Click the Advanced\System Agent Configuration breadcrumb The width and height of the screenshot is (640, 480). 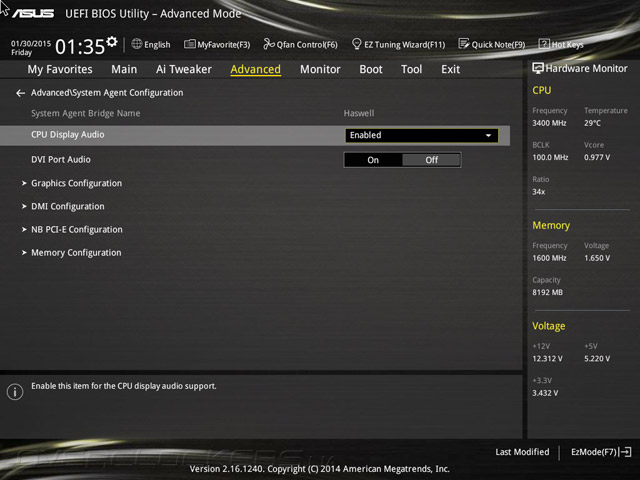(107, 93)
